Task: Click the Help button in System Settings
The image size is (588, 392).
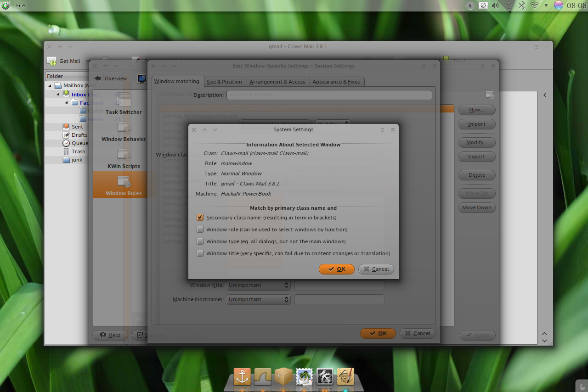Action: point(110,335)
